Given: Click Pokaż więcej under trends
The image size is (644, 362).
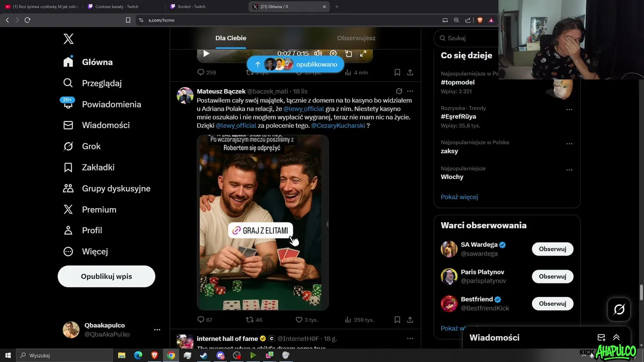Looking at the screenshot, I should [459, 197].
